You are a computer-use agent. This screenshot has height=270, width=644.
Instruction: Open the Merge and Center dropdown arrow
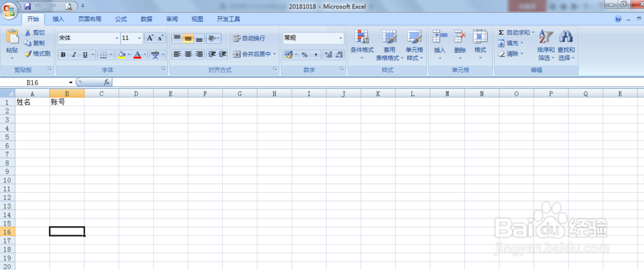point(274,54)
